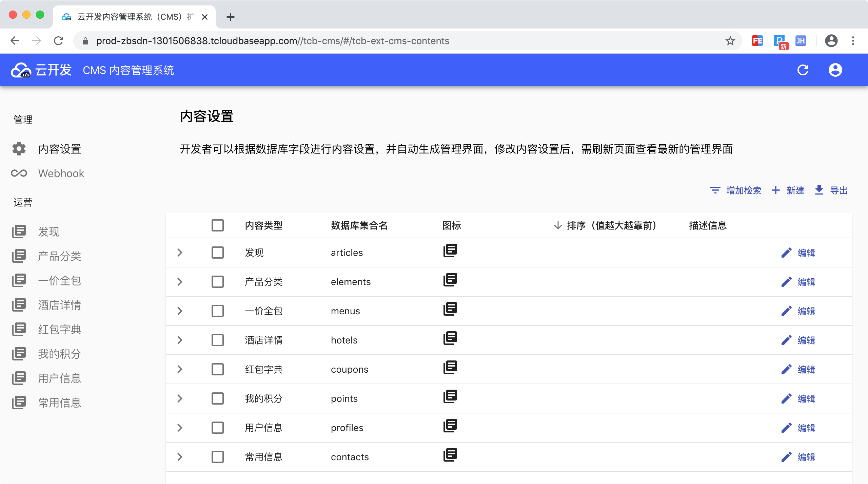Viewport: 868px width, 484px height.
Task: Open 酒店详情 in the sidebar menu
Action: pos(59,305)
